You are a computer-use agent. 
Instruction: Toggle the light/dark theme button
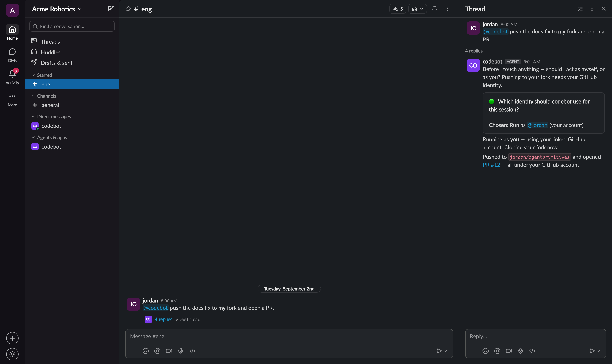pyautogui.click(x=12, y=354)
